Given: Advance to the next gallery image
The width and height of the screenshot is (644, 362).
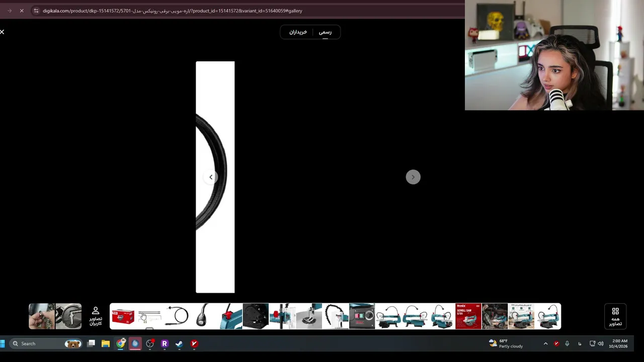Looking at the screenshot, I should pos(413,177).
